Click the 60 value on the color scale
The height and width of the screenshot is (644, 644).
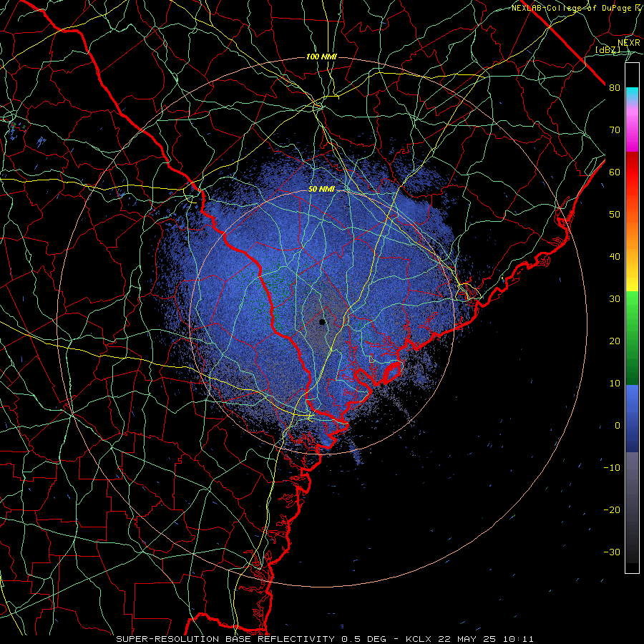coord(615,172)
